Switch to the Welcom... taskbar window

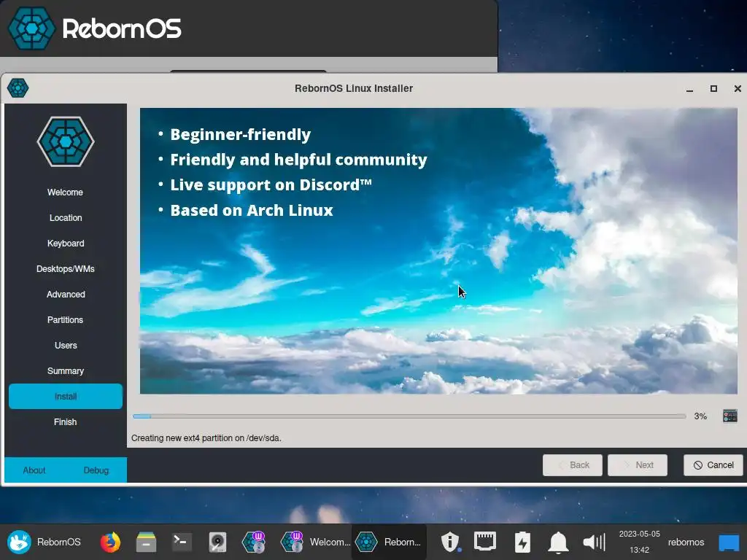point(314,542)
